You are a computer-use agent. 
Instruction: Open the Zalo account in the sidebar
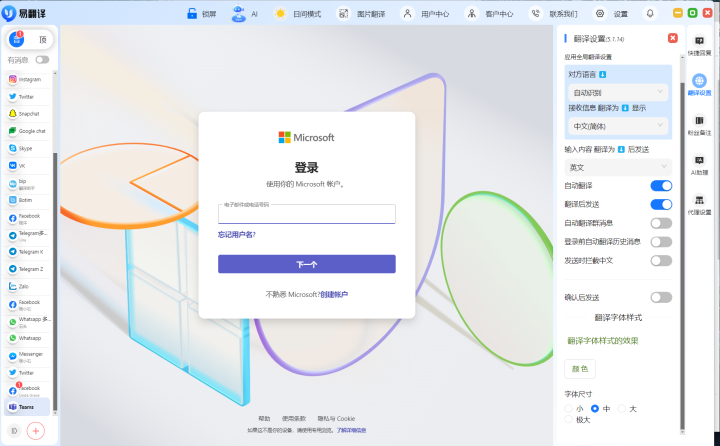point(28,287)
